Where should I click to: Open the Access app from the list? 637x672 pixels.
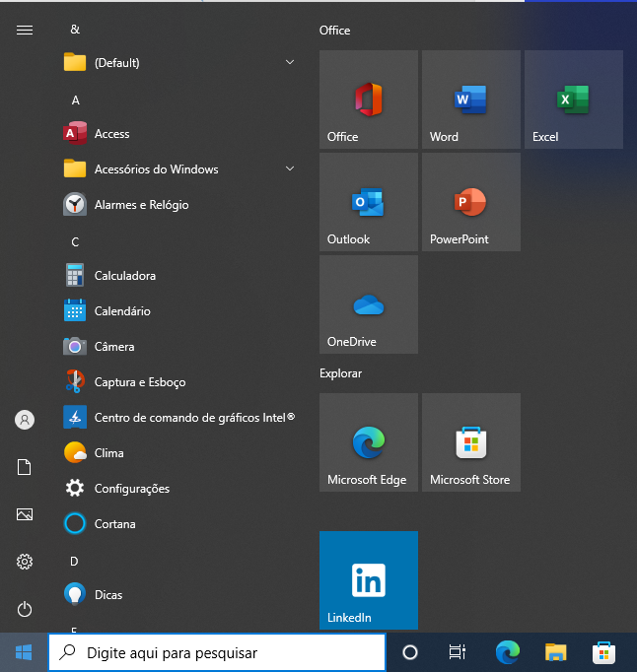click(x=178, y=134)
